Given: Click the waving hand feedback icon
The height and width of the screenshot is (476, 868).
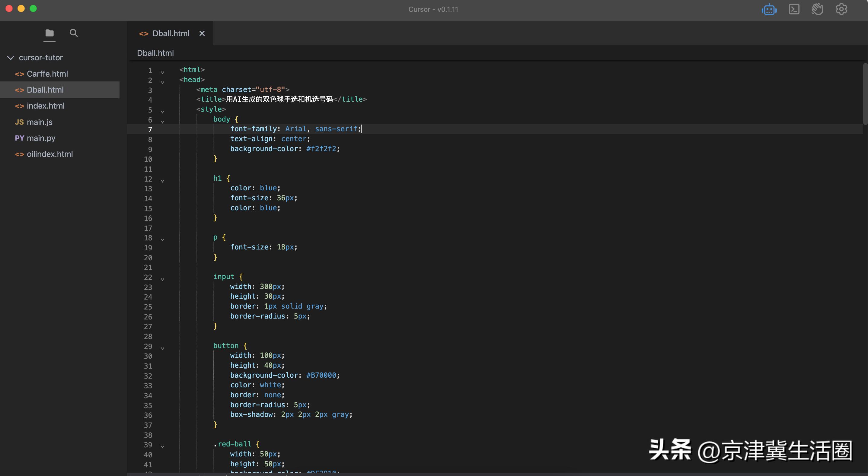Looking at the screenshot, I should coord(817,9).
